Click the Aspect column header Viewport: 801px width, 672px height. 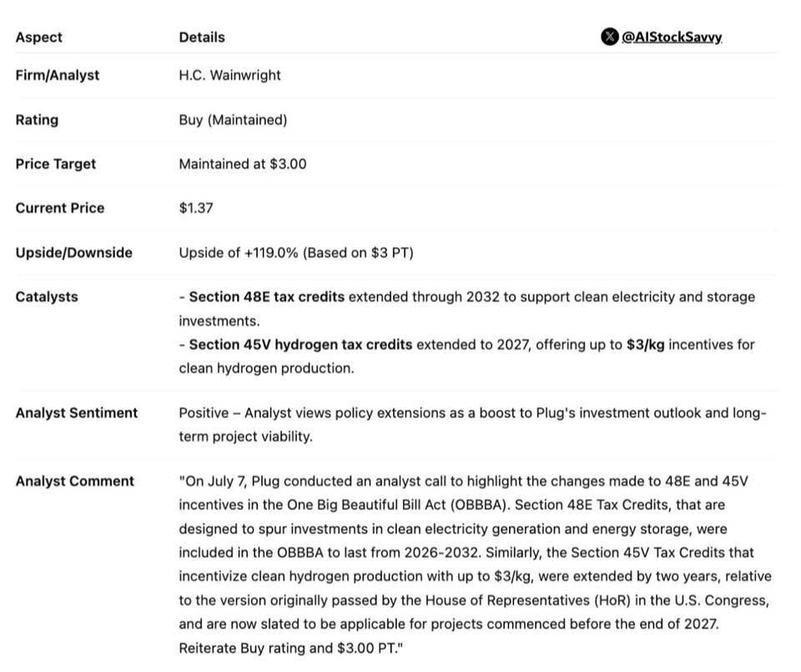click(x=38, y=38)
